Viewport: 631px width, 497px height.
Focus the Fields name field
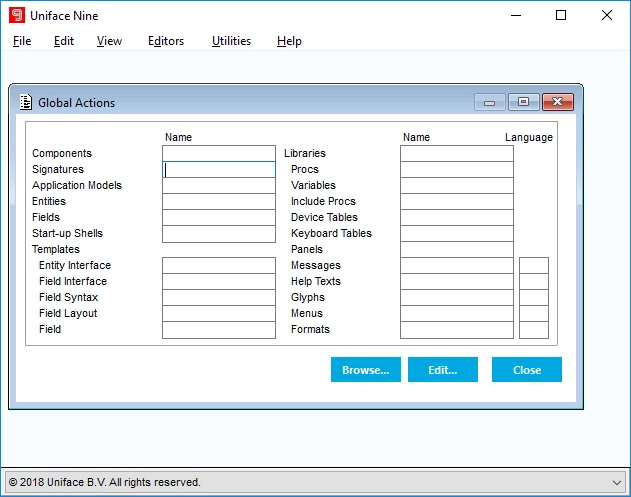click(x=219, y=218)
